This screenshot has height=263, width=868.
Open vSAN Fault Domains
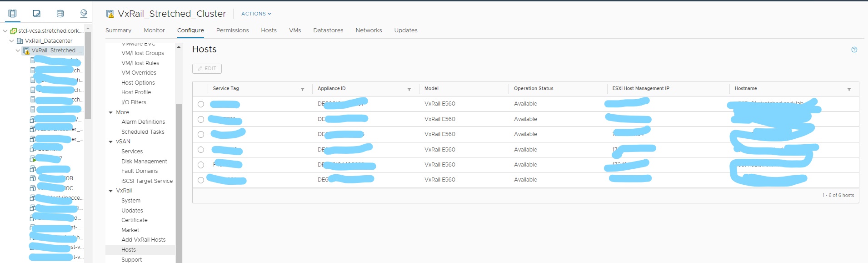[x=140, y=171]
